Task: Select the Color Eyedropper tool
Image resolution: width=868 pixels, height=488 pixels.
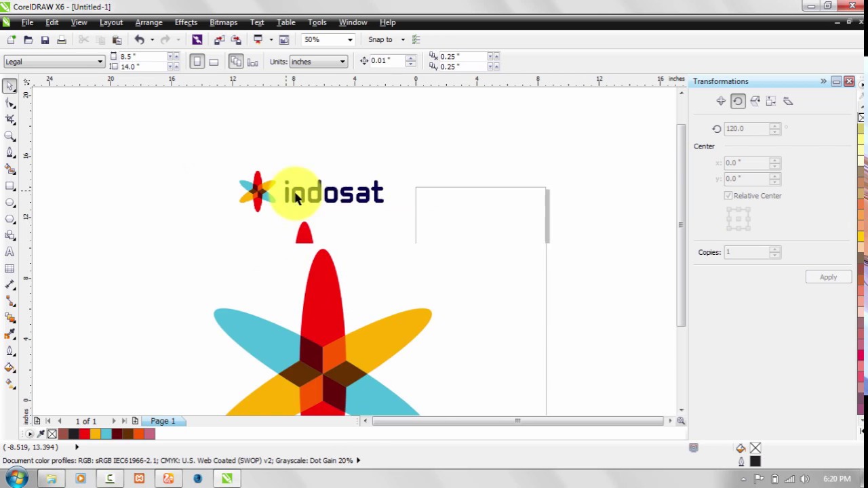Action: tap(9, 335)
